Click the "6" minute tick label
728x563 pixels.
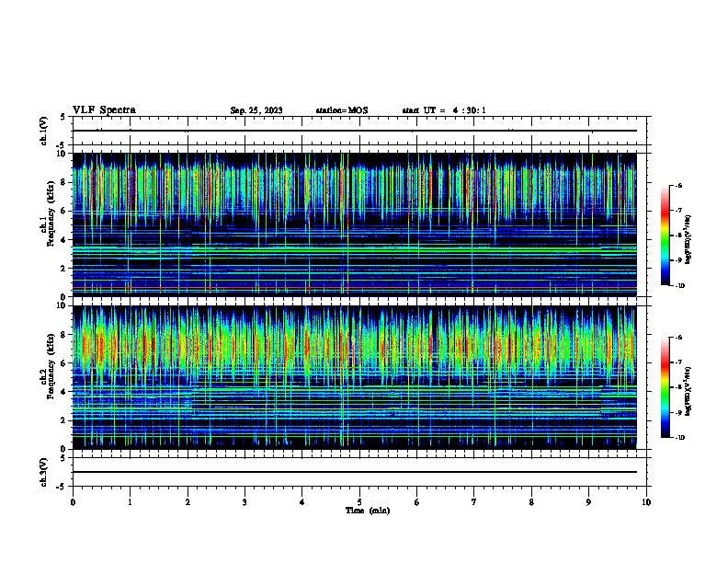(417, 502)
